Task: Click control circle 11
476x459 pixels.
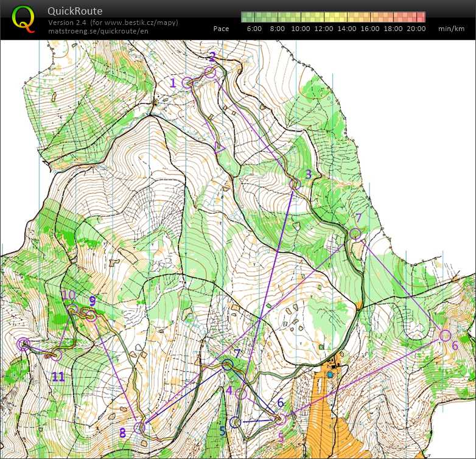Action: 56,355
